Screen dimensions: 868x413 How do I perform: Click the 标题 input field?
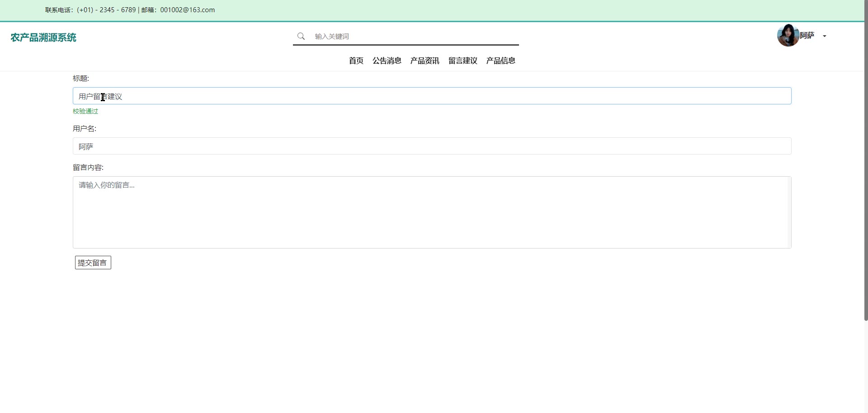tap(432, 96)
